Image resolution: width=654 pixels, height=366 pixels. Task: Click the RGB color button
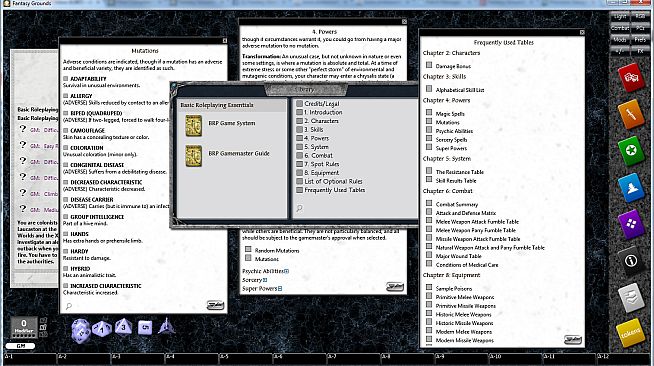[640, 16]
